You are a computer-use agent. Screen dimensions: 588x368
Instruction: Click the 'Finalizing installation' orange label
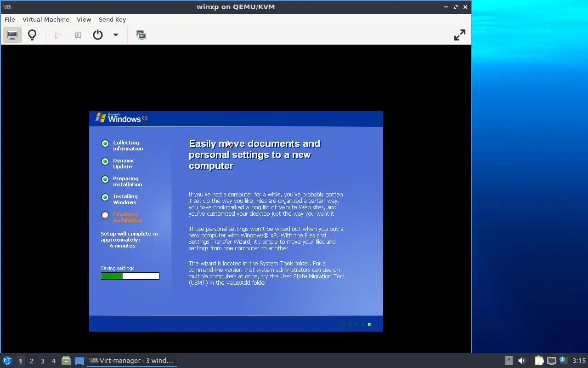tap(127, 217)
